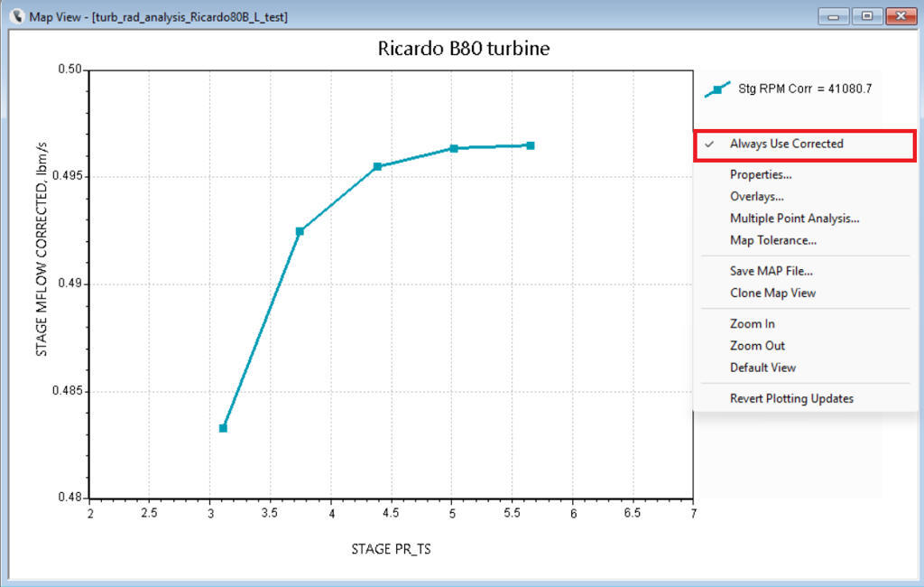The image size is (924, 587).
Task: Select the Overlays... menu entry
Action: 756,197
